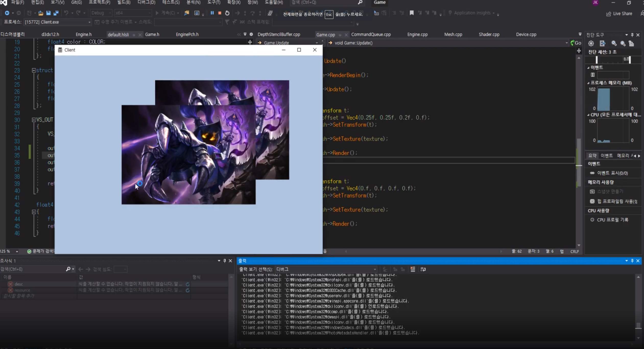This screenshot has width=644, height=349.
Task: Click the Save file icon
Action: [x=48, y=13]
